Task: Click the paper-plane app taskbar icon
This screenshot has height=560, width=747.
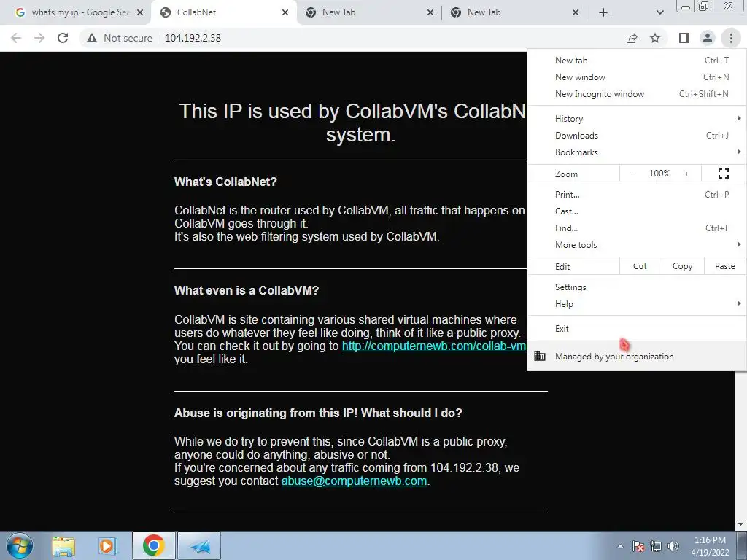Action: click(x=199, y=545)
